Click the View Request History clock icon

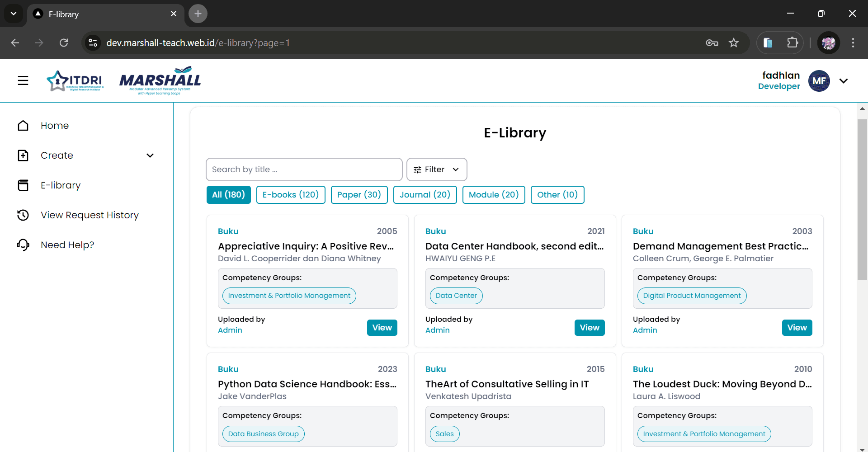23,215
